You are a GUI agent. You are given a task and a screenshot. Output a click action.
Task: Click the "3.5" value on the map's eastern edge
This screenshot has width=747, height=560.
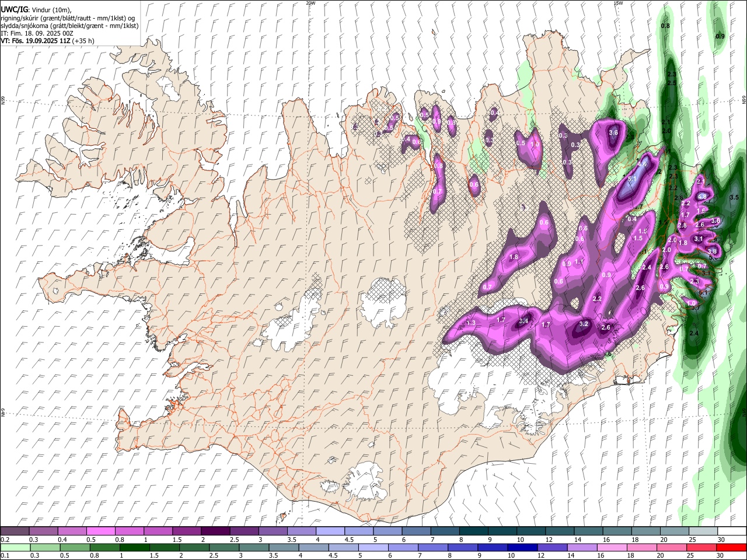(734, 197)
